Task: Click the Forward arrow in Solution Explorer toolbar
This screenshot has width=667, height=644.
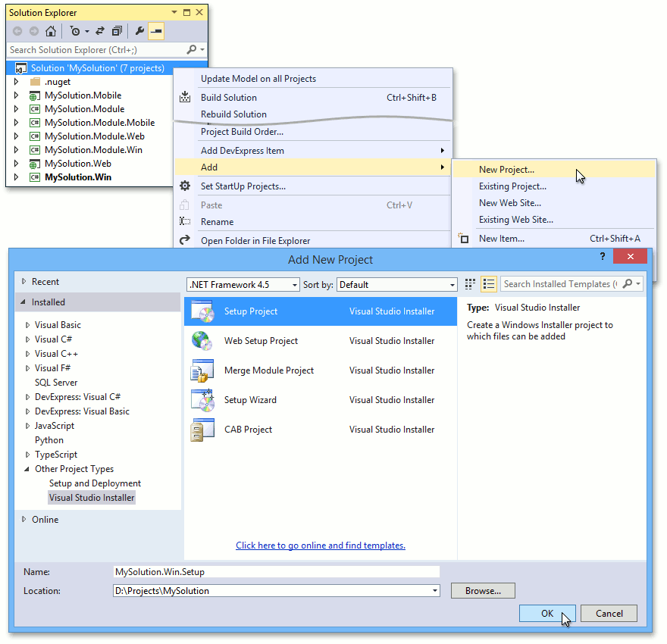Action: coord(34,31)
